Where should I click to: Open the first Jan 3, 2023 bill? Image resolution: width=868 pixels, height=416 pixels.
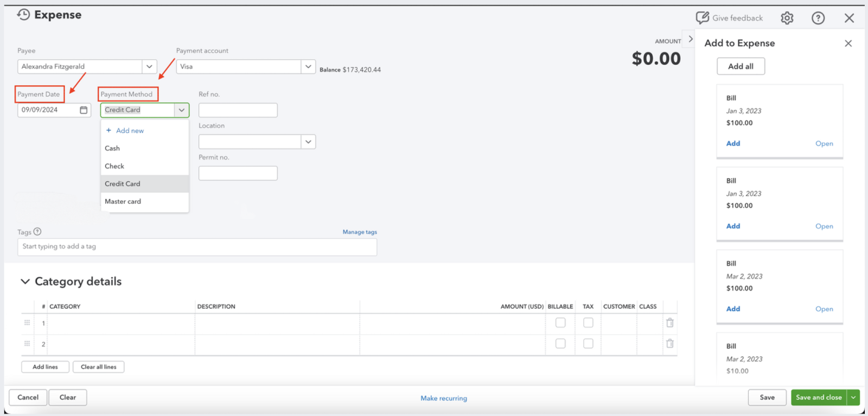(824, 143)
